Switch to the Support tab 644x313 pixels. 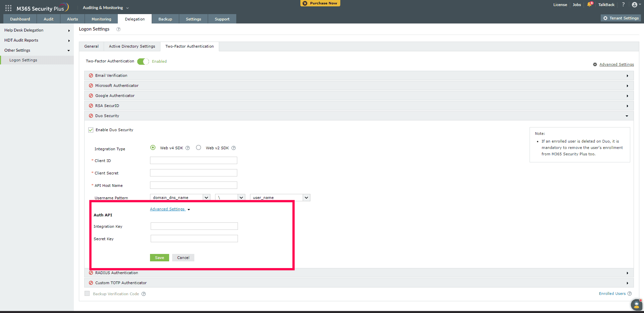(x=222, y=19)
